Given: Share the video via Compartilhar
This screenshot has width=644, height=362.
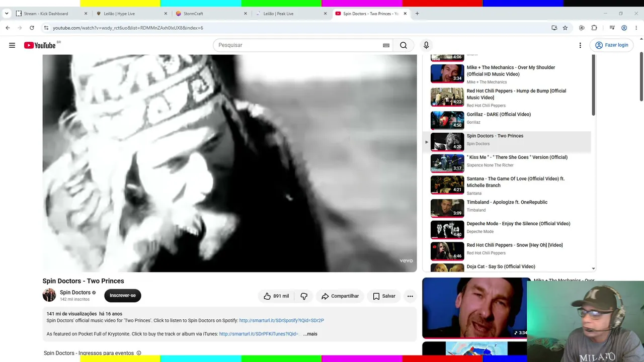Looking at the screenshot, I should point(340,296).
